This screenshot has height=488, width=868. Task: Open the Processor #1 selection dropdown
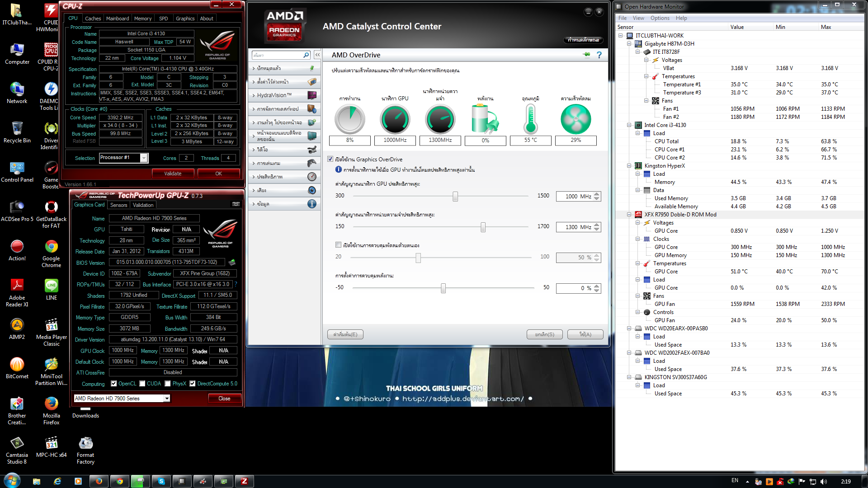pyautogui.click(x=143, y=158)
